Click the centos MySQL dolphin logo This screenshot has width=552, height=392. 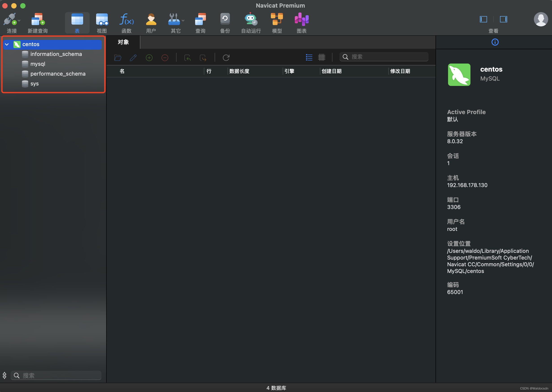459,75
